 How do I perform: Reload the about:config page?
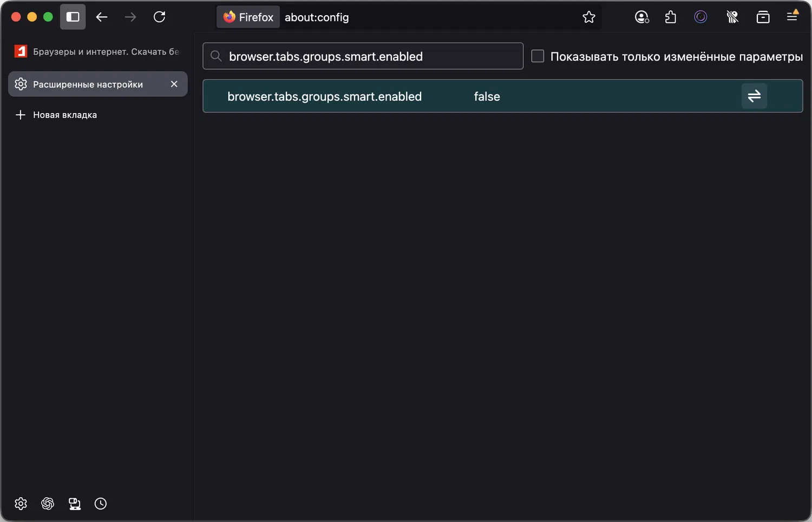(159, 17)
